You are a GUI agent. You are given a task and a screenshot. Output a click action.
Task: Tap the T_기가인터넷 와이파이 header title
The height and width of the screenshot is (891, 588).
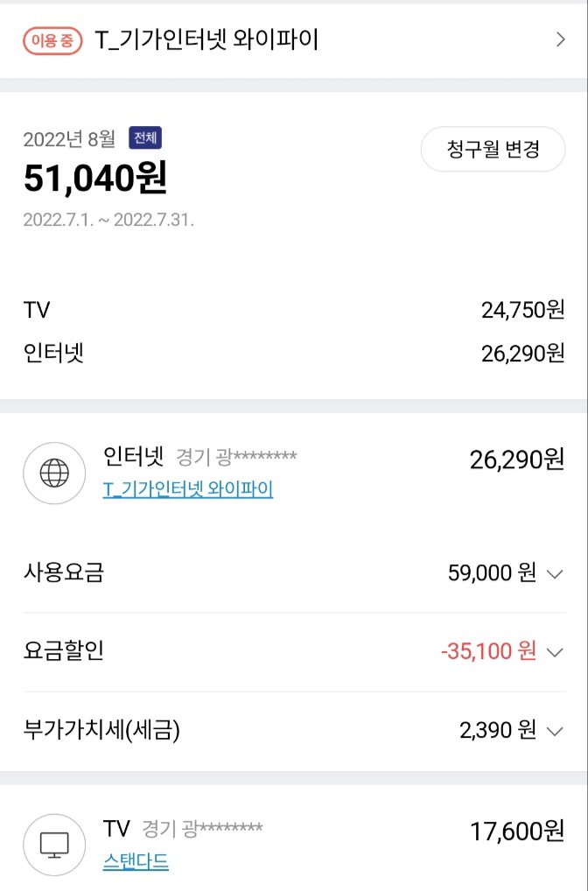coord(206,39)
